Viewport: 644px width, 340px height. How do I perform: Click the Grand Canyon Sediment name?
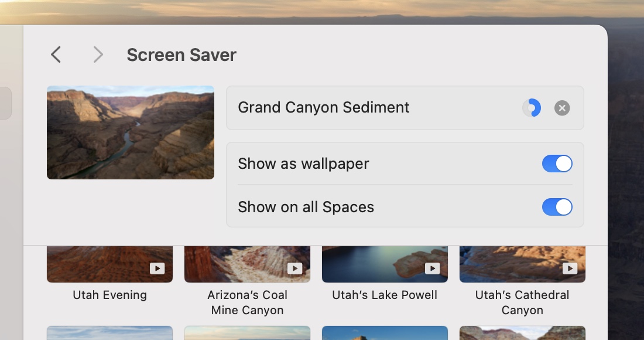(x=324, y=108)
